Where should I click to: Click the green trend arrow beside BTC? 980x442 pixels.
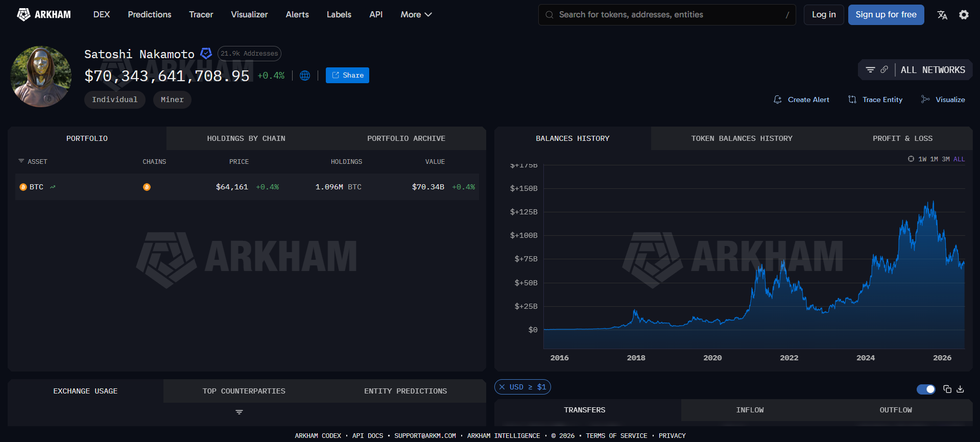point(53,187)
